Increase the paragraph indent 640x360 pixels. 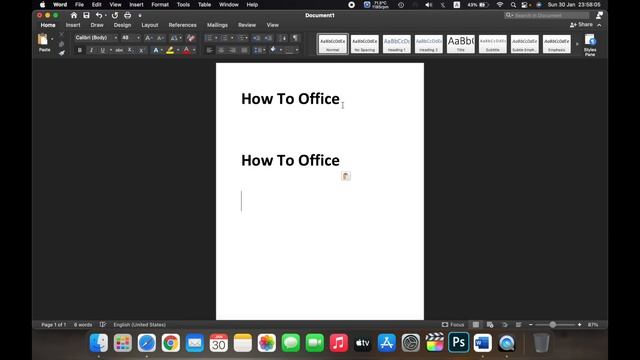coord(268,38)
